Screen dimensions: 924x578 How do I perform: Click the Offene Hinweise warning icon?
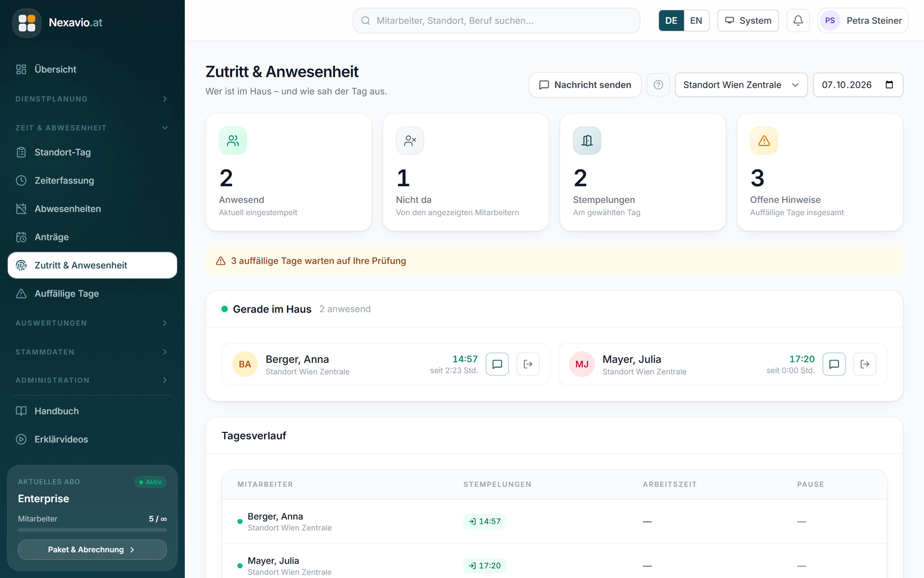[x=764, y=140]
